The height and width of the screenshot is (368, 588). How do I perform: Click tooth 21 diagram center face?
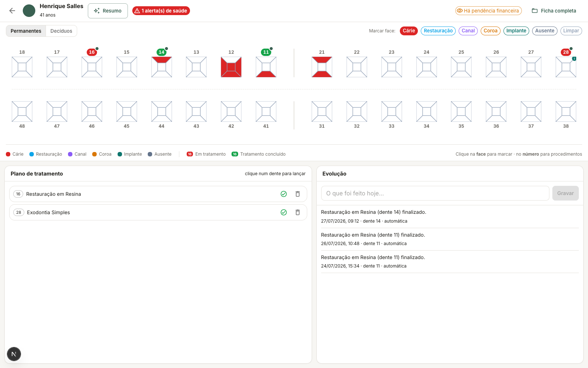pos(322,67)
